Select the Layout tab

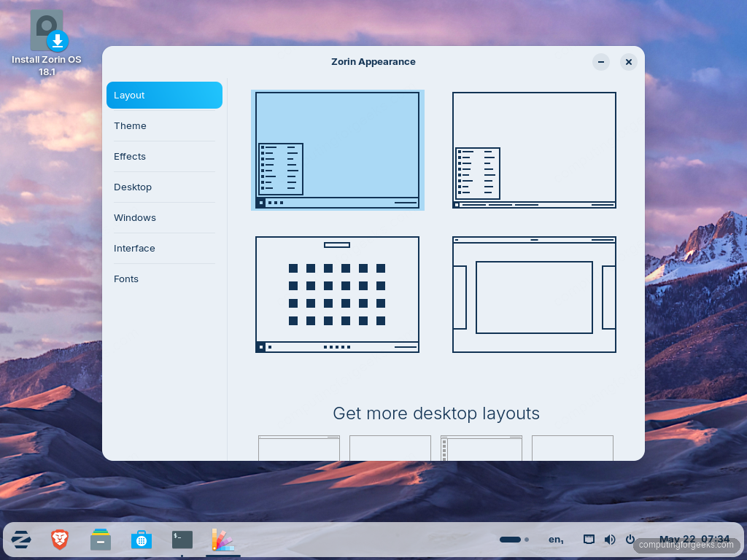[164, 96]
